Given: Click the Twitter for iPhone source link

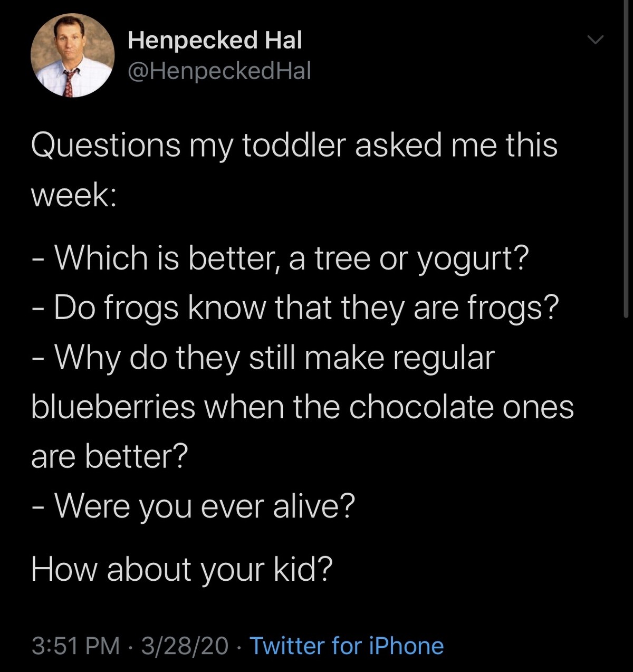Looking at the screenshot, I should pos(346,646).
